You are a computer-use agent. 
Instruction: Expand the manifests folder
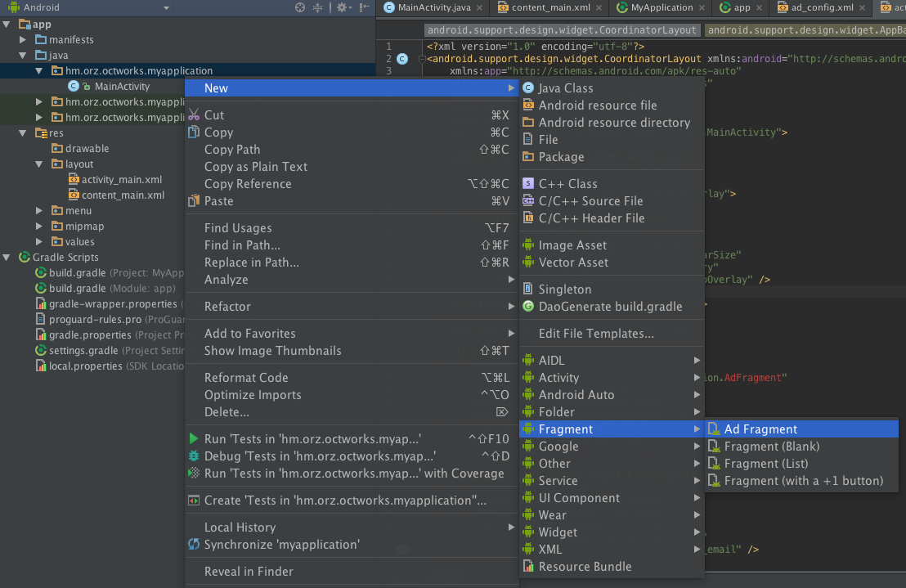click(x=23, y=40)
